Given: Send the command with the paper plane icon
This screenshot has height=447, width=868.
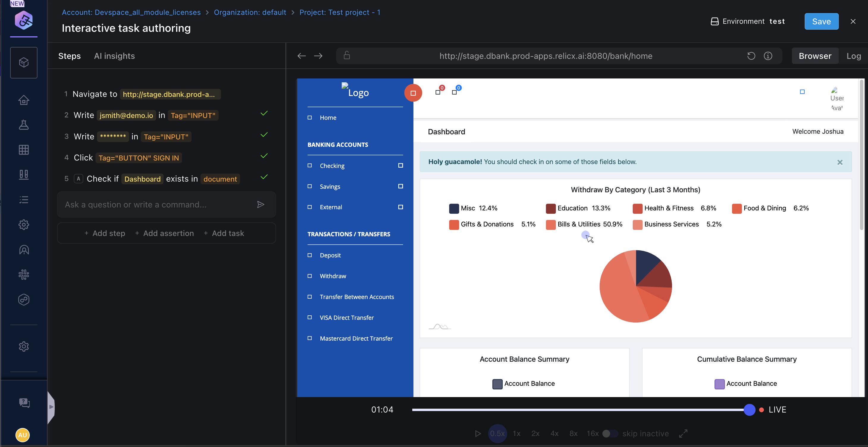Looking at the screenshot, I should pos(261,205).
